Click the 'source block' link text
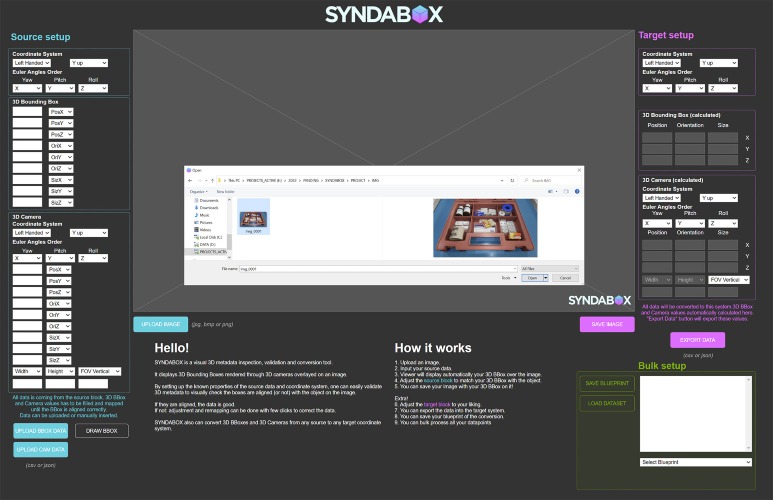The width and height of the screenshot is (773, 500). point(438,381)
